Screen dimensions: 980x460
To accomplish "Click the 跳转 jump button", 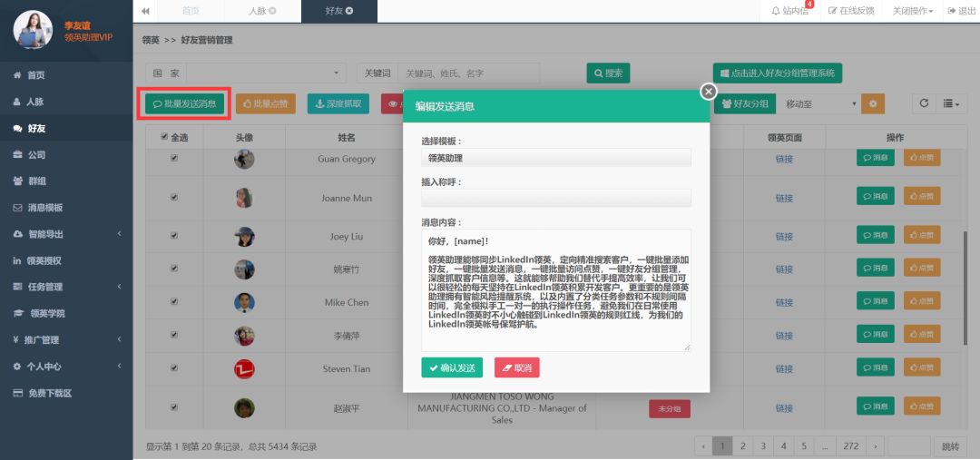I will [951, 446].
